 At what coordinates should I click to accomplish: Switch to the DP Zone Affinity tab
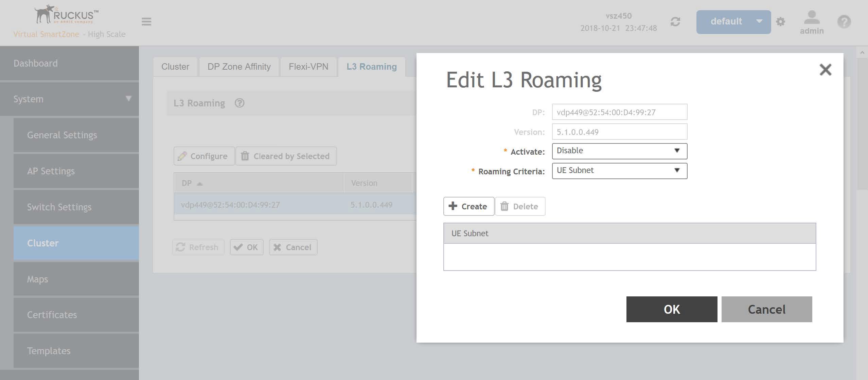(239, 67)
